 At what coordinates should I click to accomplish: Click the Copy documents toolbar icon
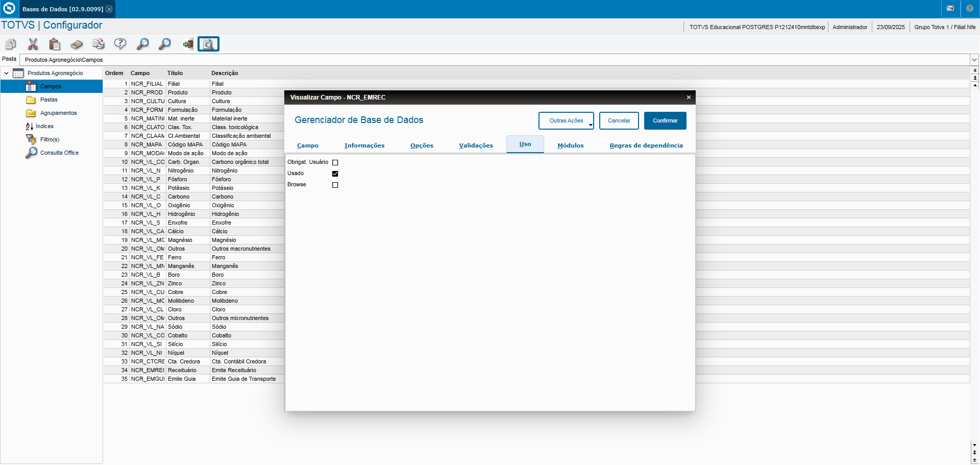point(11,44)
